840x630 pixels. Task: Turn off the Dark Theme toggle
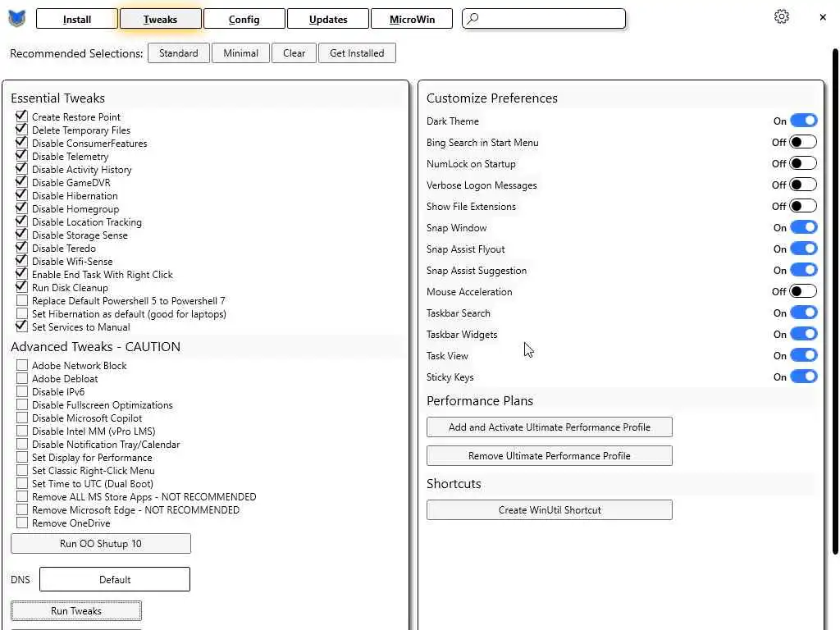point(803,121)
